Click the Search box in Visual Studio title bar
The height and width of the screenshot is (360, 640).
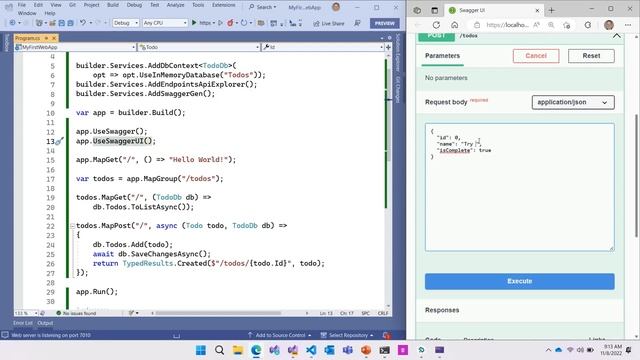(x=262, y=7)
